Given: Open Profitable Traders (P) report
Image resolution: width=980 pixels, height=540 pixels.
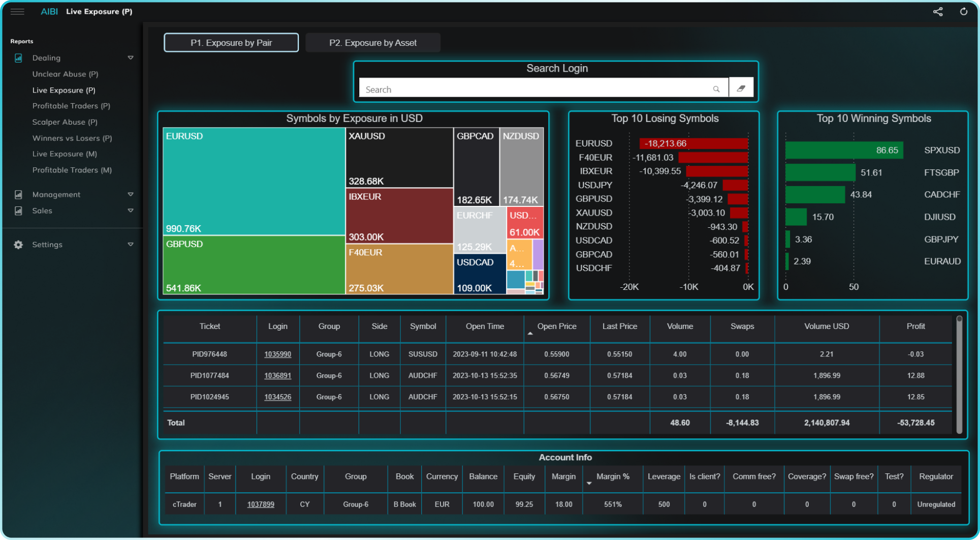Looking at the screenshot, I should tap(71, 106).
